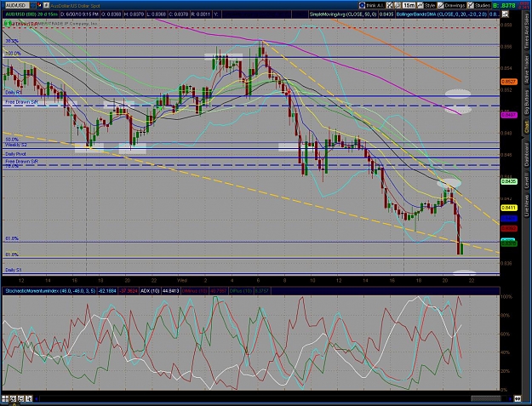
Task: Click the ADX (10) study label
Action: [150, 291]
